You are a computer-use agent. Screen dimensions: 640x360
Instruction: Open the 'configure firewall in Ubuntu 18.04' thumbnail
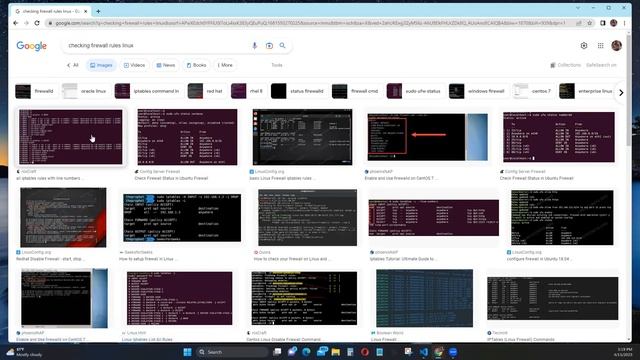click(562, 218)
